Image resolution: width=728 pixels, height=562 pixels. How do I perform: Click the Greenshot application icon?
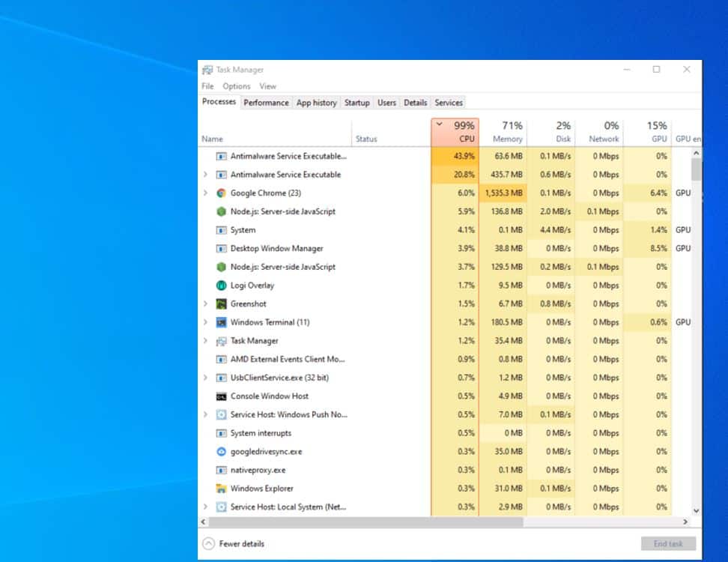221,304
